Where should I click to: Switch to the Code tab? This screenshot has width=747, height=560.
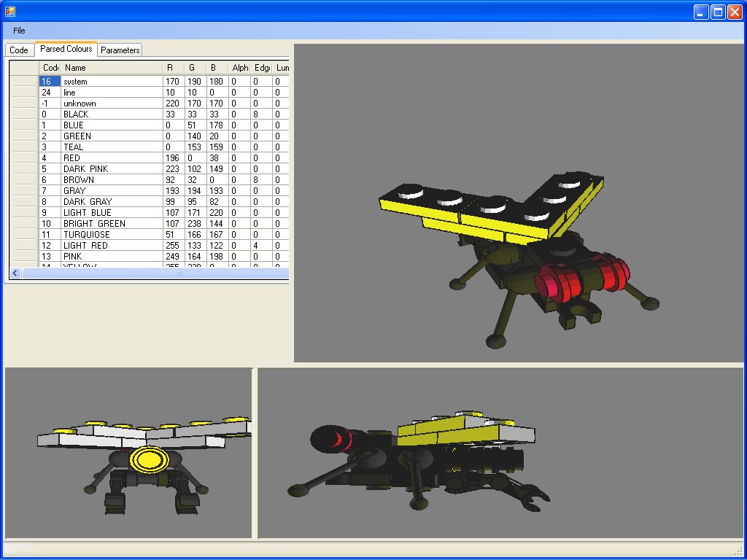point(19,50)
